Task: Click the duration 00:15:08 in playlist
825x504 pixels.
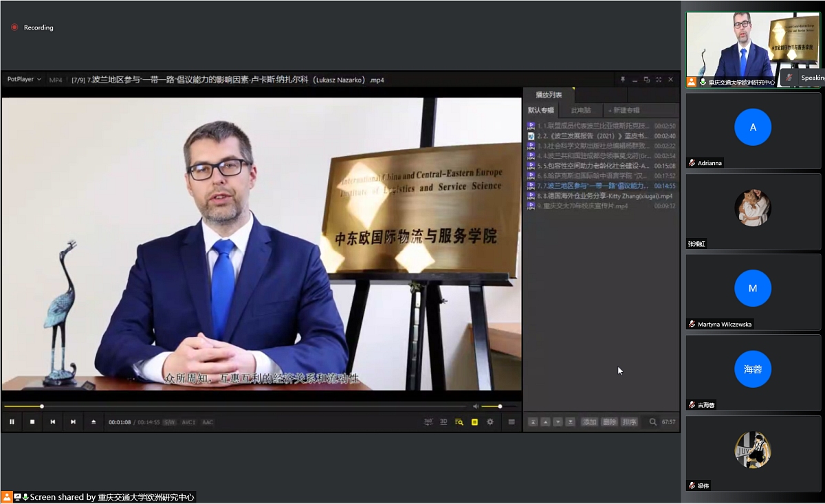Action: point(665,166)
